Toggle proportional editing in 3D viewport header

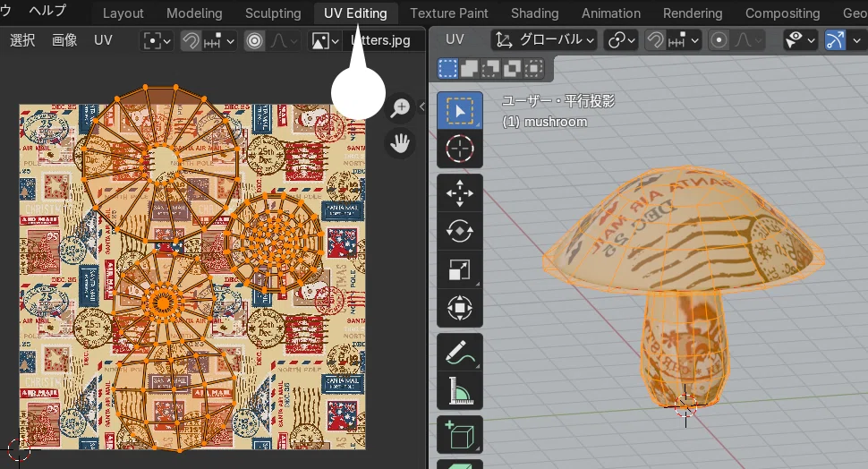[x=719, y=40]
